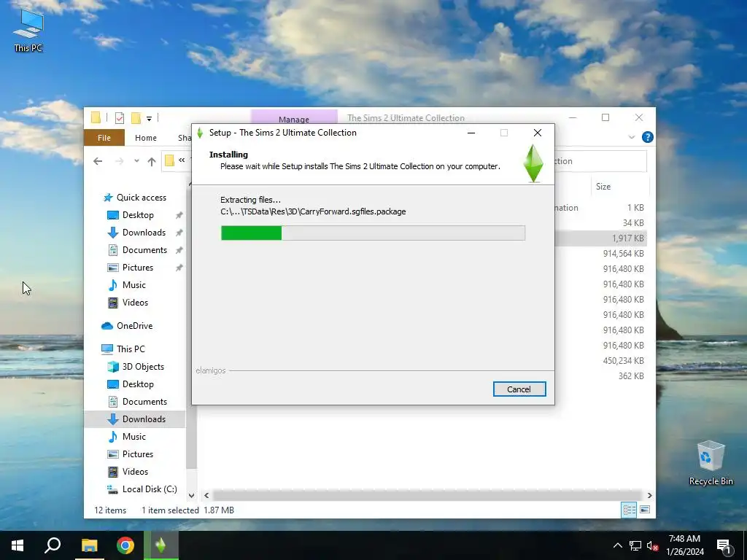Open 3D Objects folder
Image resolution: width=747 pixels, height=560 pixels.
[136, 367]
